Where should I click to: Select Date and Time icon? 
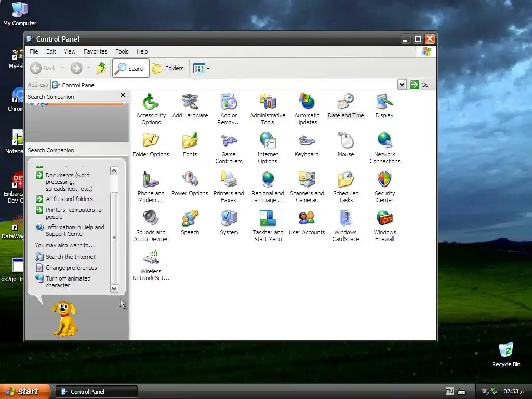click(x=345, y=106)
